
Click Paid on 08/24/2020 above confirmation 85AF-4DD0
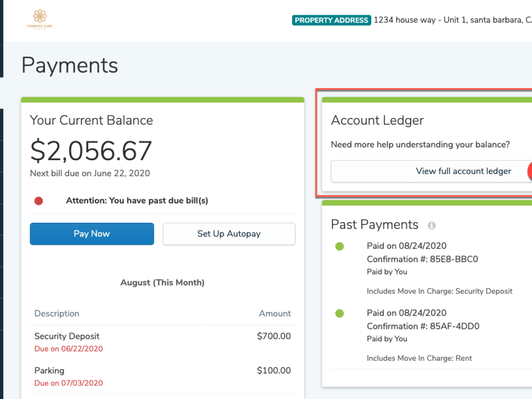coord(407,313)
